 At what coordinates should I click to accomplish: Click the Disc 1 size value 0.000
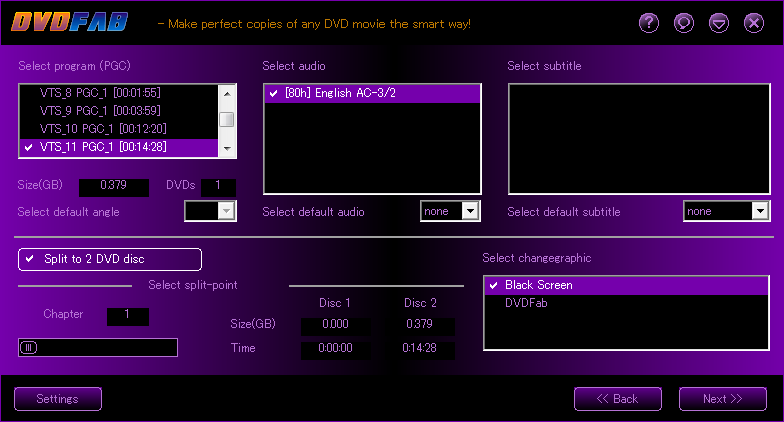pyautogui.click(x=336, y=325)
